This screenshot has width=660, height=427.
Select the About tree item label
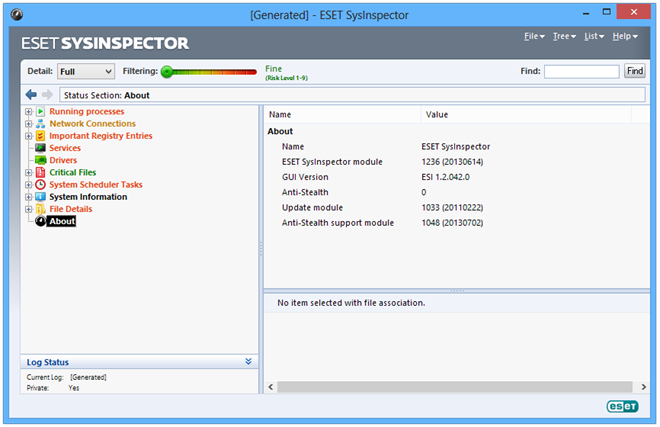click(x=62, y=221)
